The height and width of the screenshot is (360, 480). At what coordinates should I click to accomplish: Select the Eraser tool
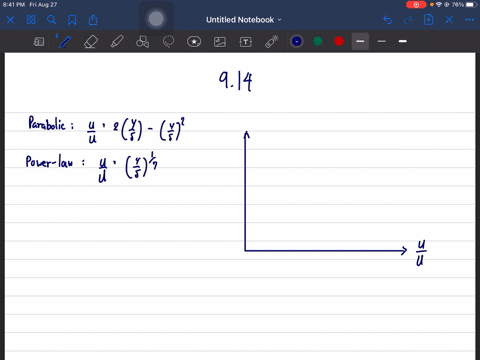click(x=91, y=42)
